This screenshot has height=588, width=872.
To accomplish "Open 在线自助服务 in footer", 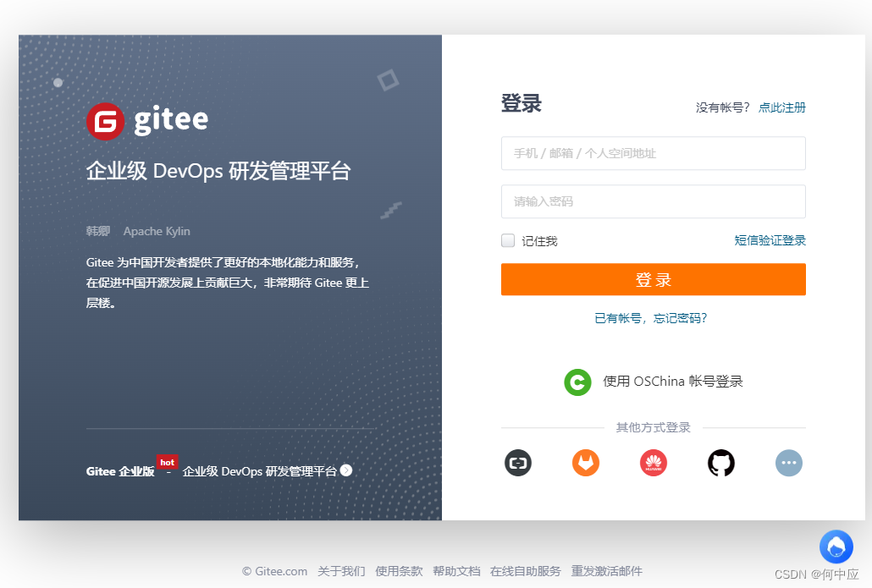I will tap(526, 571).
